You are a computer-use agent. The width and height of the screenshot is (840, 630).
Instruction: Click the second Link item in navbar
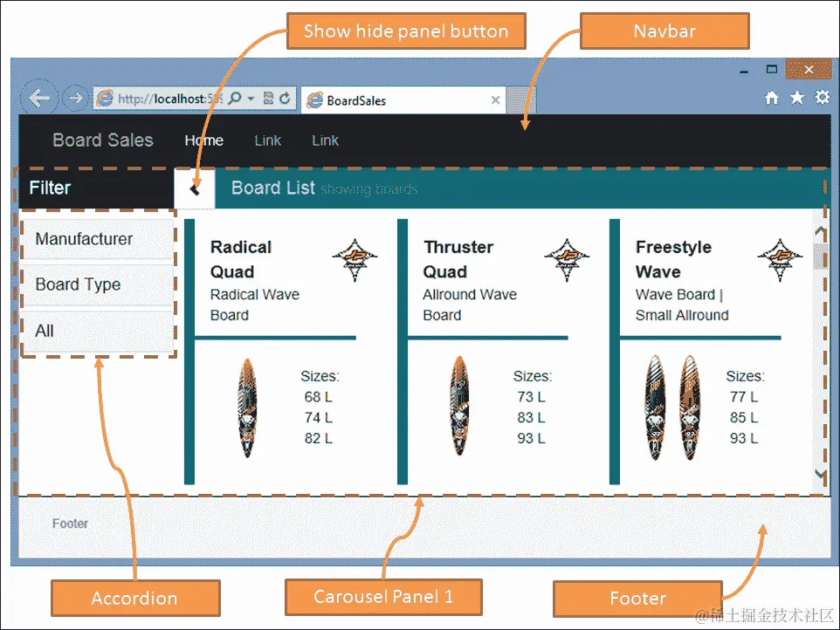(325, 140)
